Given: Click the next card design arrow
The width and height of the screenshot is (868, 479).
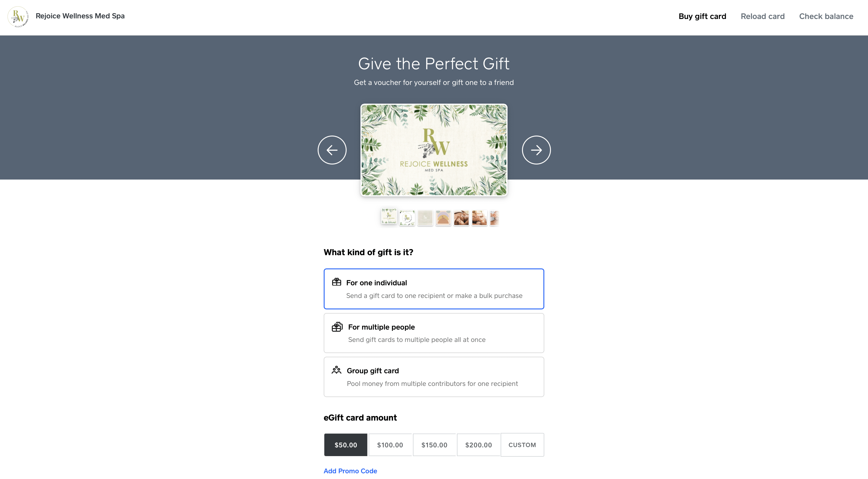Looking at the screenshot, I should coord(536,150).
